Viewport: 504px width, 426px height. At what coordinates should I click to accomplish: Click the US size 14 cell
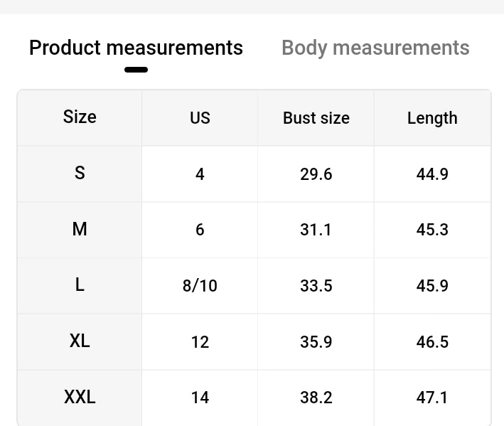click(x=200, y=398)
